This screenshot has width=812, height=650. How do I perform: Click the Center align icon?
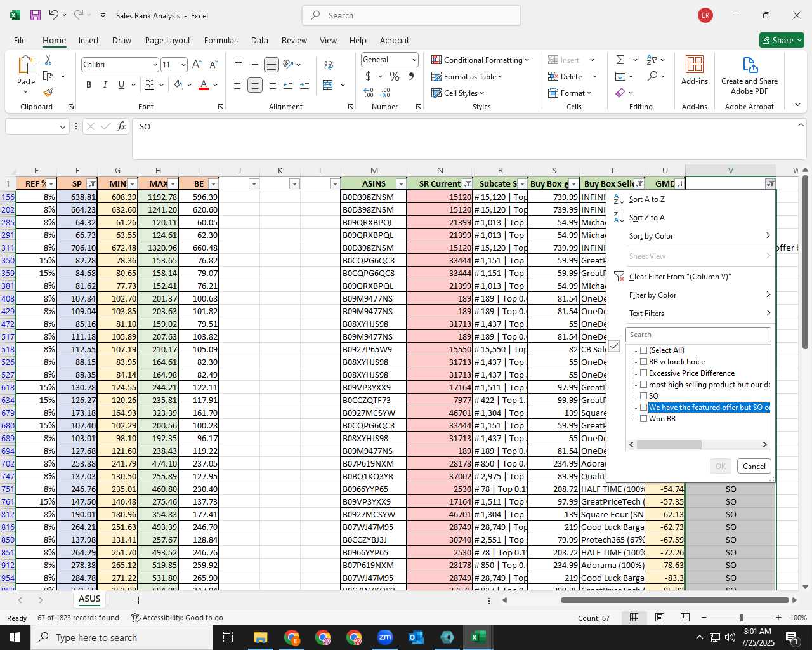255,84
